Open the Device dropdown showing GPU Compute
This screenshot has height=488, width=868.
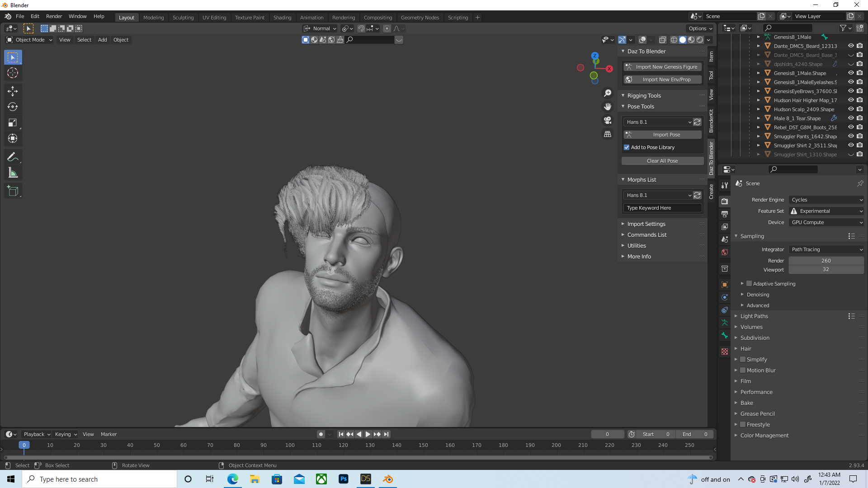pyautogui.click(x=826, y=222)
